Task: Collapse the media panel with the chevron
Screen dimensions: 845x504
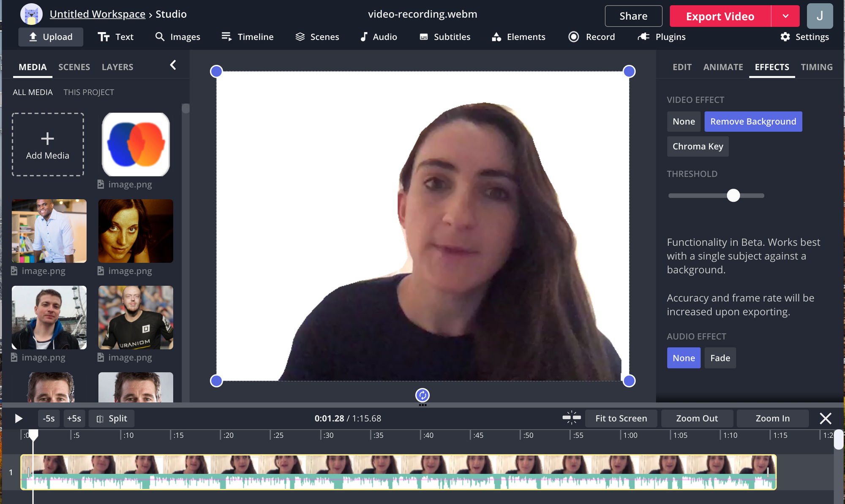Action: [173, 65]
